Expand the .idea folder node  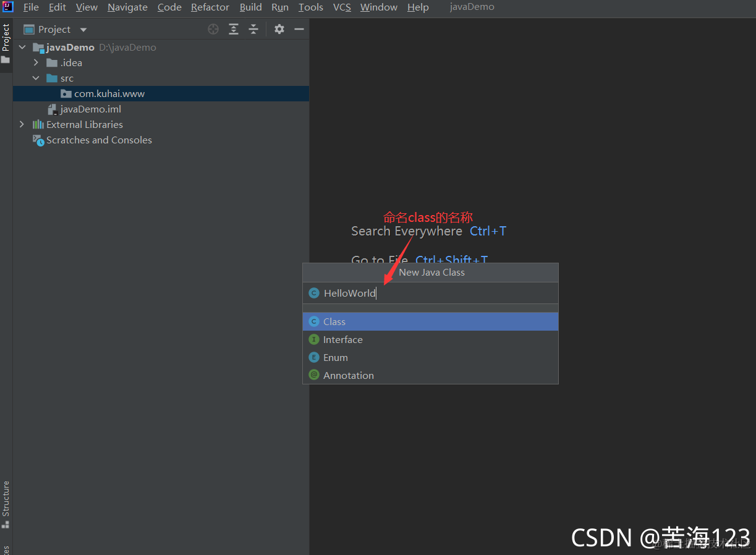tap(36, 62)
